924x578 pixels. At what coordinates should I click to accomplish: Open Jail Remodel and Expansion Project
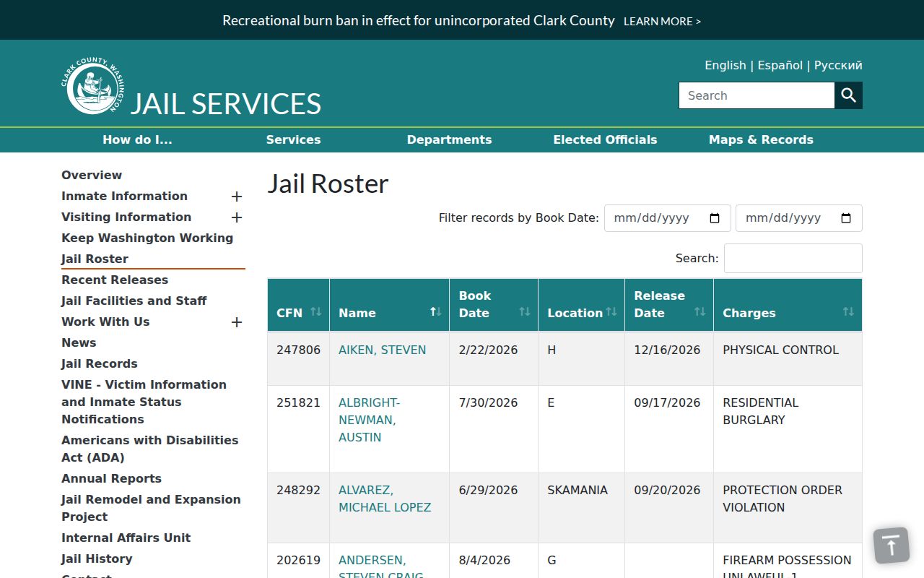pyautogui.click(x=151, y=508)
